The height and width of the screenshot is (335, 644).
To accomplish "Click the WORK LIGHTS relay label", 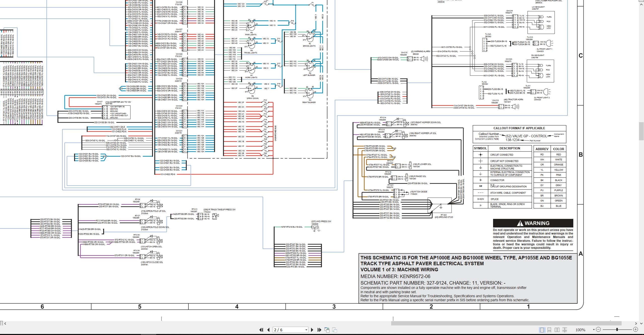I will point(251,78).
